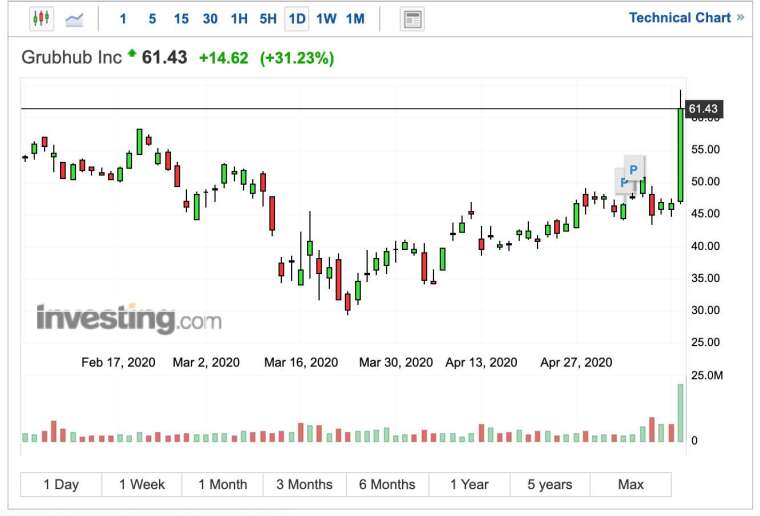Switch to the 1M monthly interval
The height and width of the screenshot is (516, 760).
[x=355, y=19]
